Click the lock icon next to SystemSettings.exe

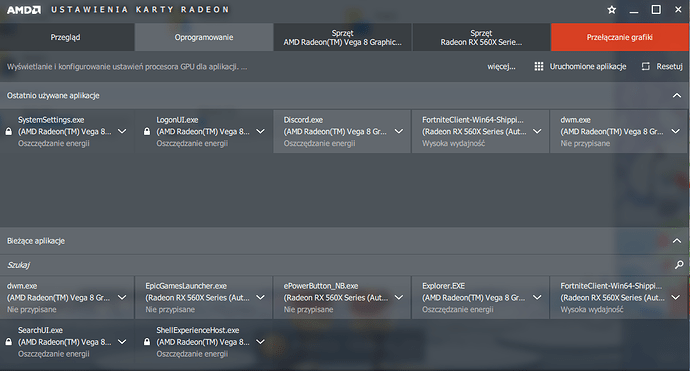click(x=8, y=132)
